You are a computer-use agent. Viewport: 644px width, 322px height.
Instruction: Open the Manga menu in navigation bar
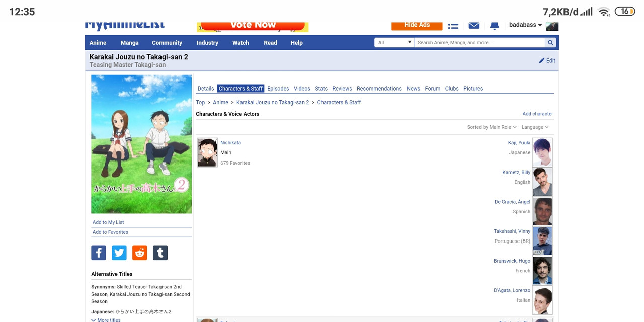tap(129, 43)
